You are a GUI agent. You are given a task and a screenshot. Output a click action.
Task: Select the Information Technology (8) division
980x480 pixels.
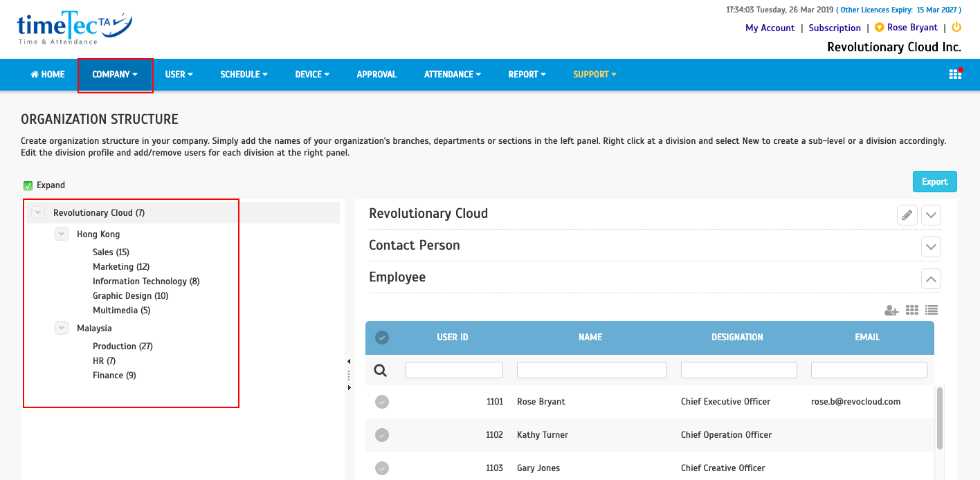pyautogui.click(x=146, y=281)
